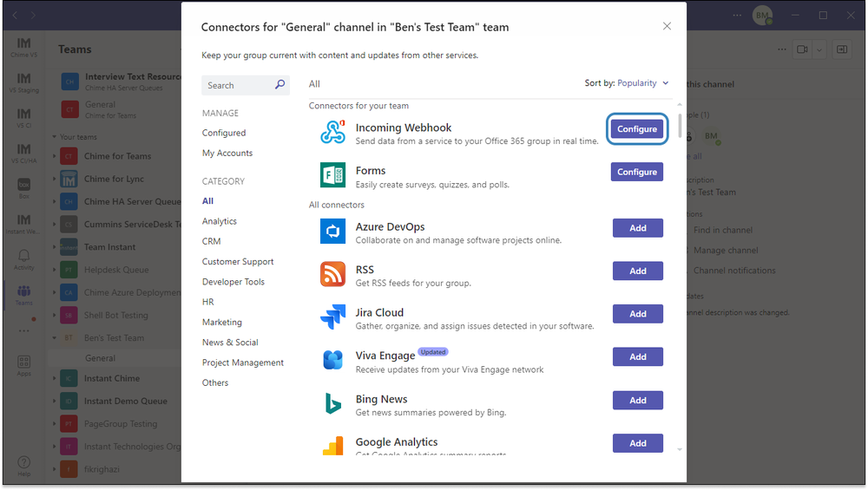Click the RSS feed connector icon
868x490 pixels.
point(332,274)
